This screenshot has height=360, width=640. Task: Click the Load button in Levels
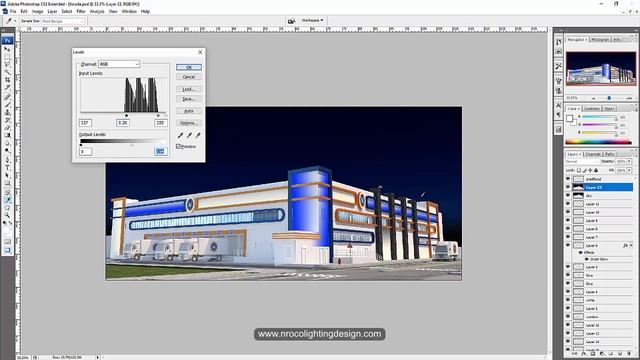(189, 89)
